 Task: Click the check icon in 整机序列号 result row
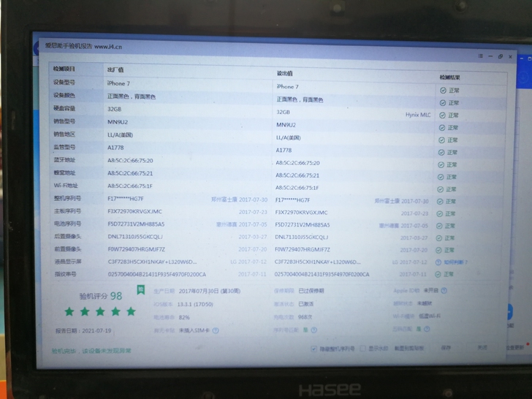tap(440, 201)
